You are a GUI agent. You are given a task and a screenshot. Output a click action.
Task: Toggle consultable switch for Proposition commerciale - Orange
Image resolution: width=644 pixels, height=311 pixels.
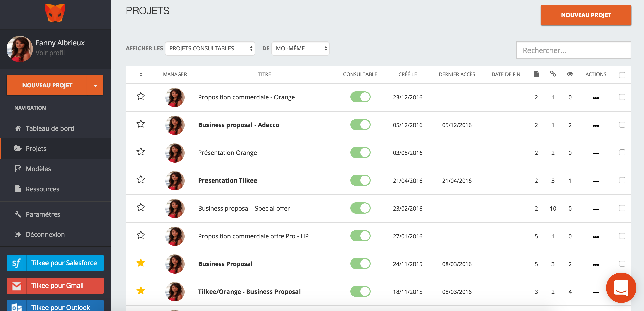point(360,97)
